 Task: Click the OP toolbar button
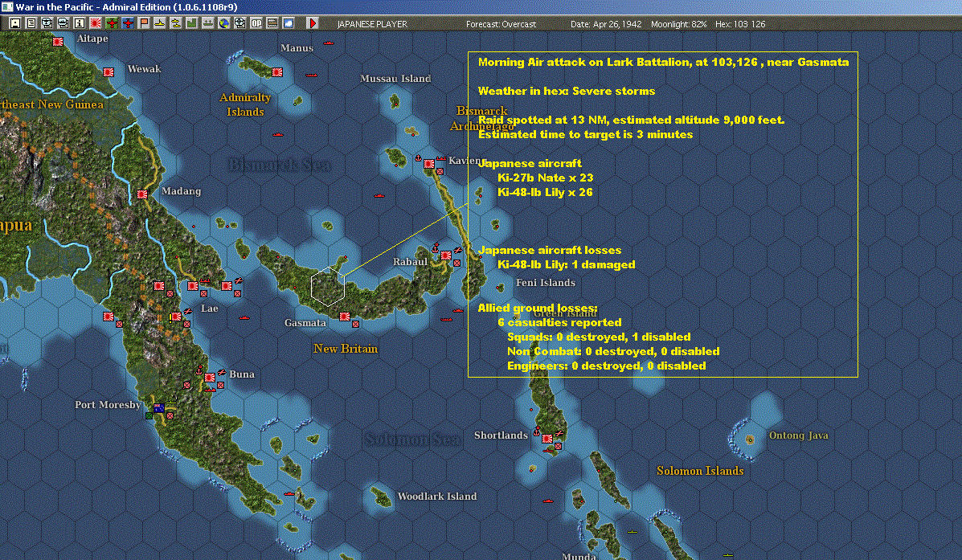pyautogui.click(x=256, y=23)
